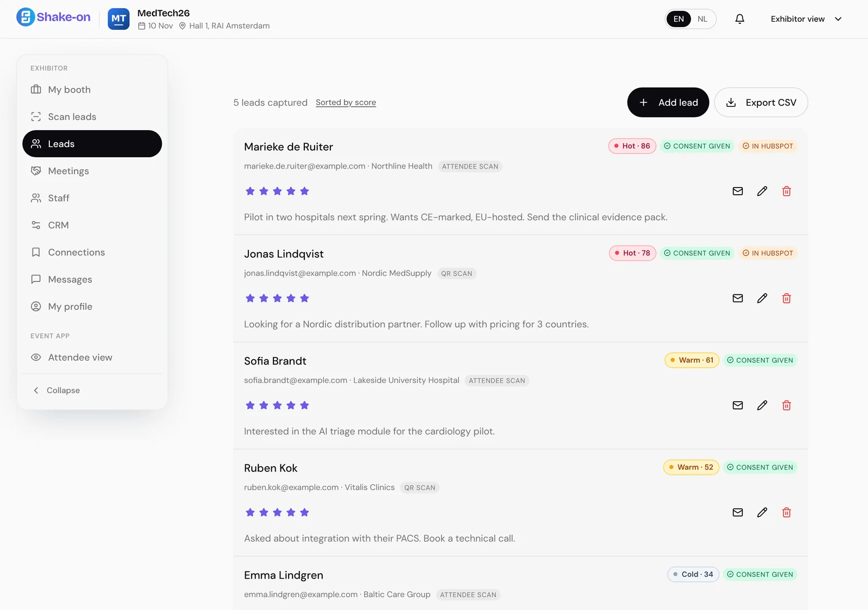868x610 pixels.
Task: Go to My profile
Action: 92,306
